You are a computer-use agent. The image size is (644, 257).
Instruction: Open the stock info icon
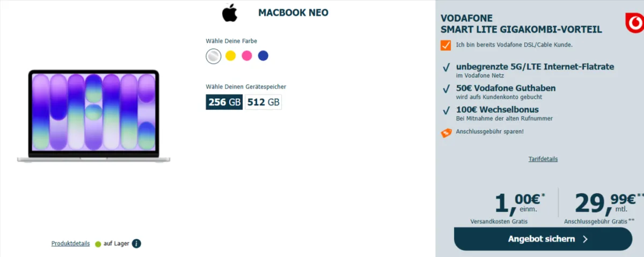(x=136, y=244)
